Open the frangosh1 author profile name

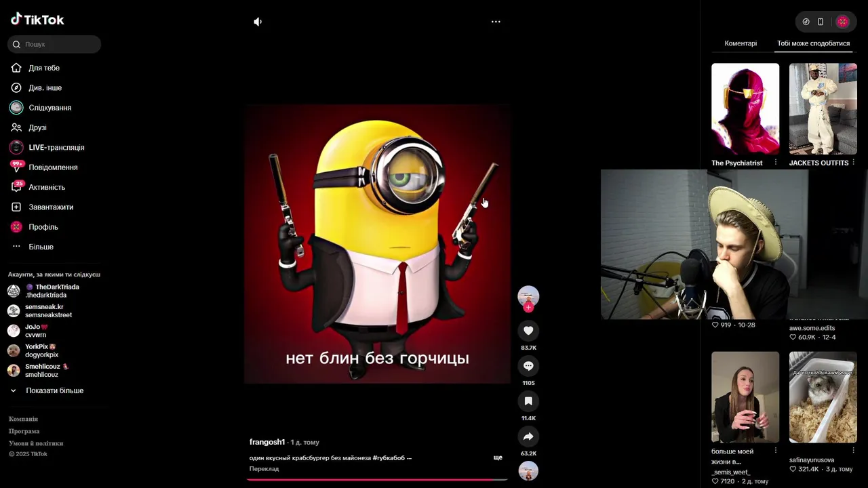coord(267,442)
